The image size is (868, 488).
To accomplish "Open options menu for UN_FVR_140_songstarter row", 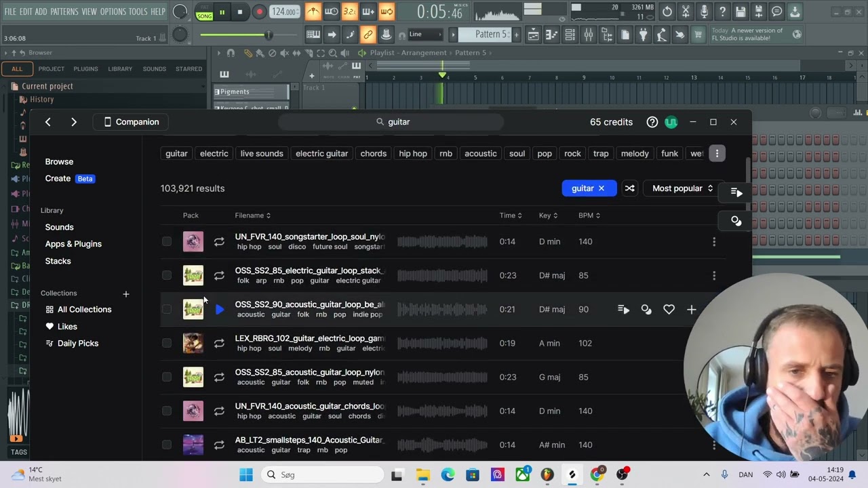I will point(714,241).
